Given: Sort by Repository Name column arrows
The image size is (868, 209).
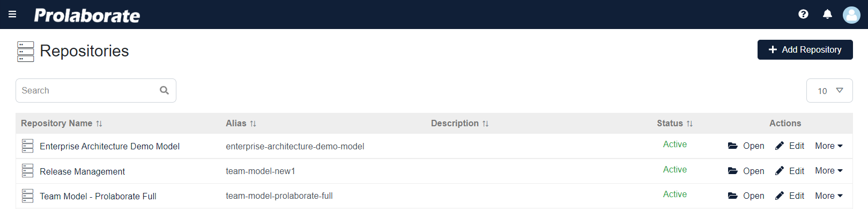Looking at the screenshot, I should pyautogui.click(x=99, y=124).
